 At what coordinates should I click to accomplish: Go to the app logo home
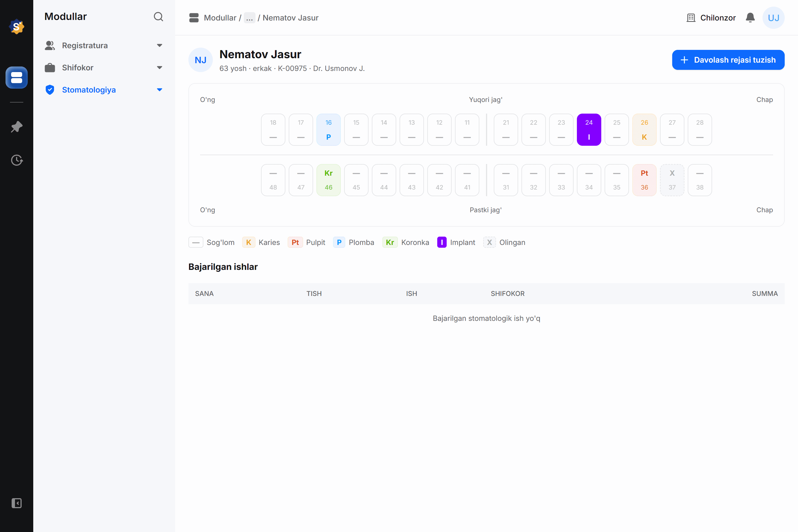[17, 27]
